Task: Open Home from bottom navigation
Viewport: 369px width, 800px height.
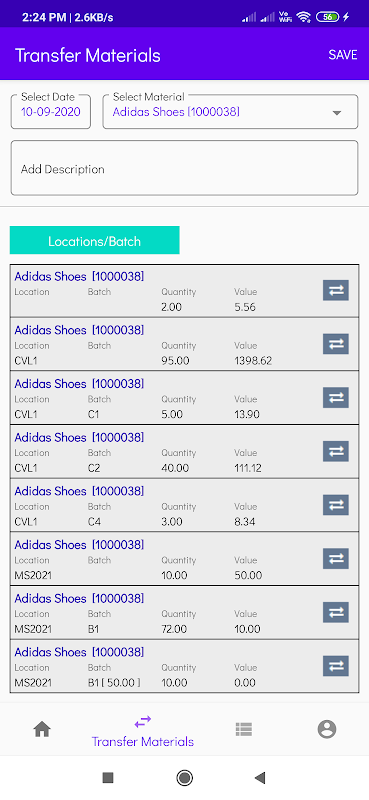Action: [x=42, y=730]
